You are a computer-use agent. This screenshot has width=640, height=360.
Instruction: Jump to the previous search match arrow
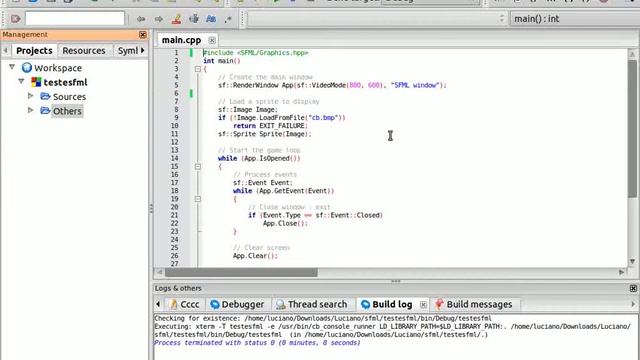[x=141, y=19]
